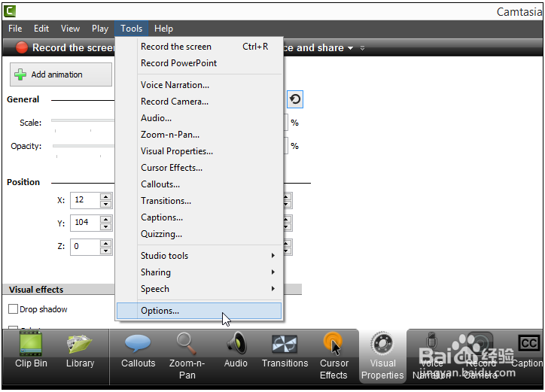Open Captions CC tool
The height and width of the screenshot is (392, 545).
pos(528,351)
